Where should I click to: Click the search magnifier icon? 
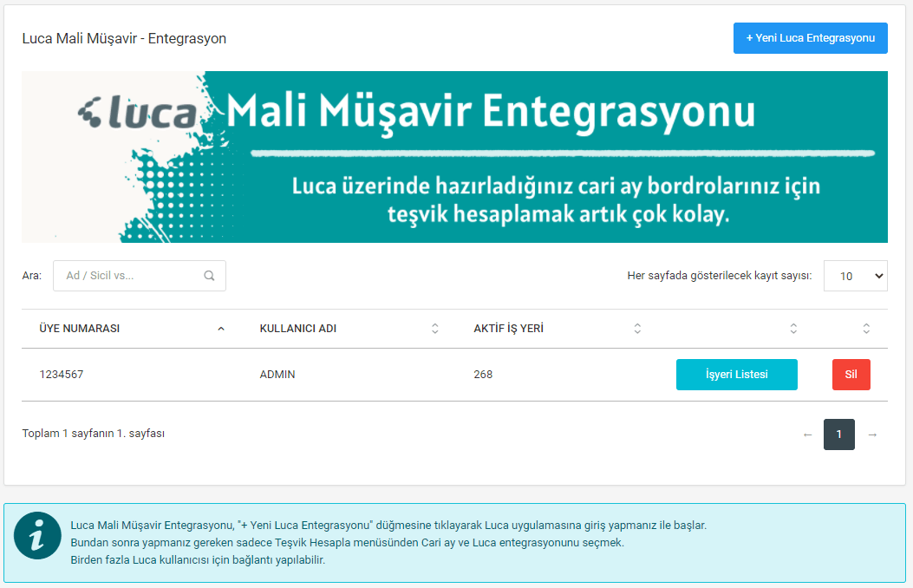click(209, 276)
